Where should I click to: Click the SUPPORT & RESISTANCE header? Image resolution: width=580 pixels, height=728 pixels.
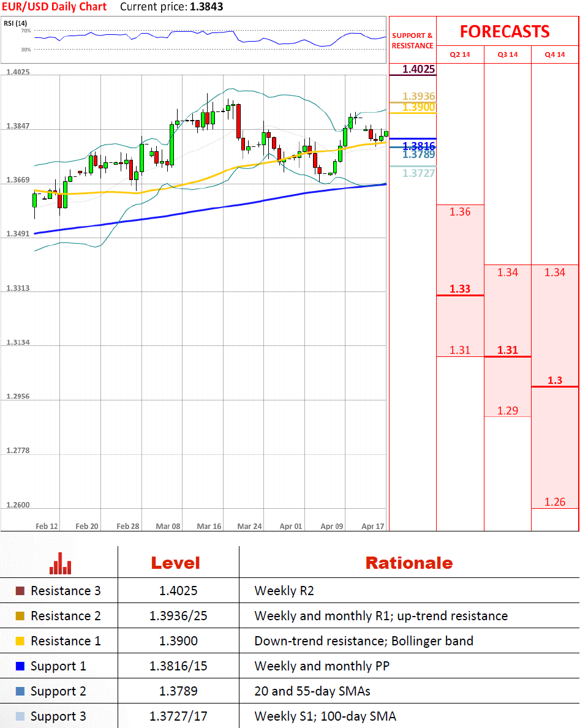pyautogui.click(x=412, y=40)
